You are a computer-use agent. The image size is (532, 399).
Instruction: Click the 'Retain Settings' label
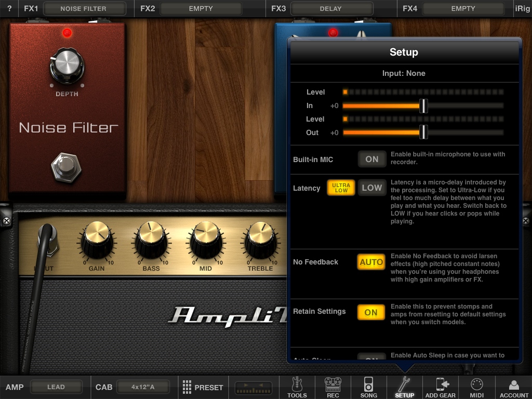pos(320,312)
